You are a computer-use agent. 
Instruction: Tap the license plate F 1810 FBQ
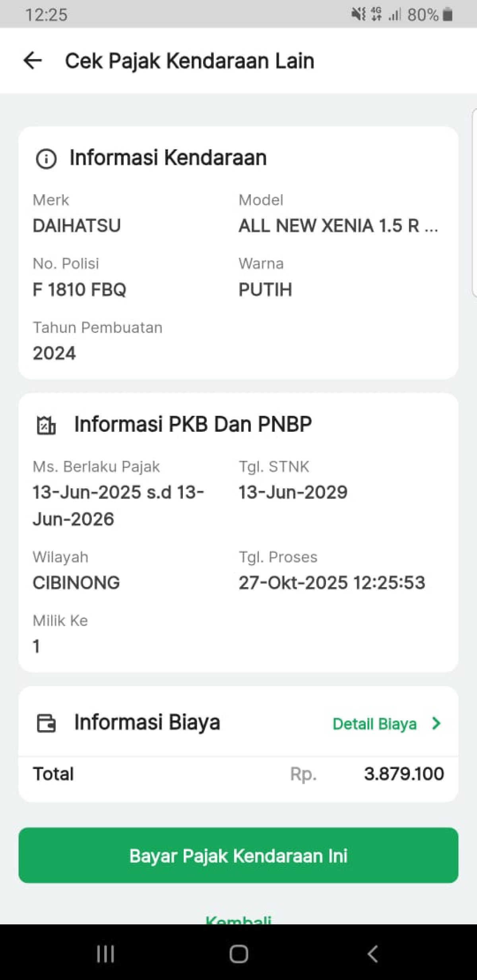(79, 290)
